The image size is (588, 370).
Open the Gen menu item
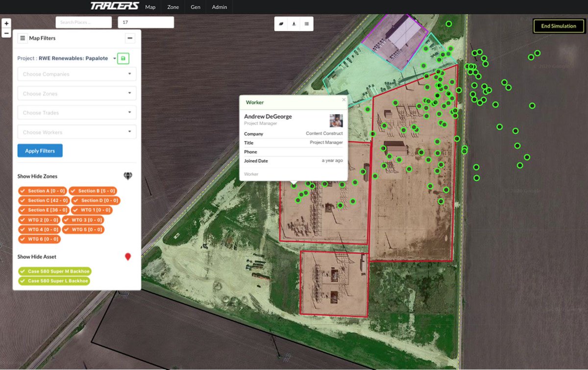click(196, 7)
